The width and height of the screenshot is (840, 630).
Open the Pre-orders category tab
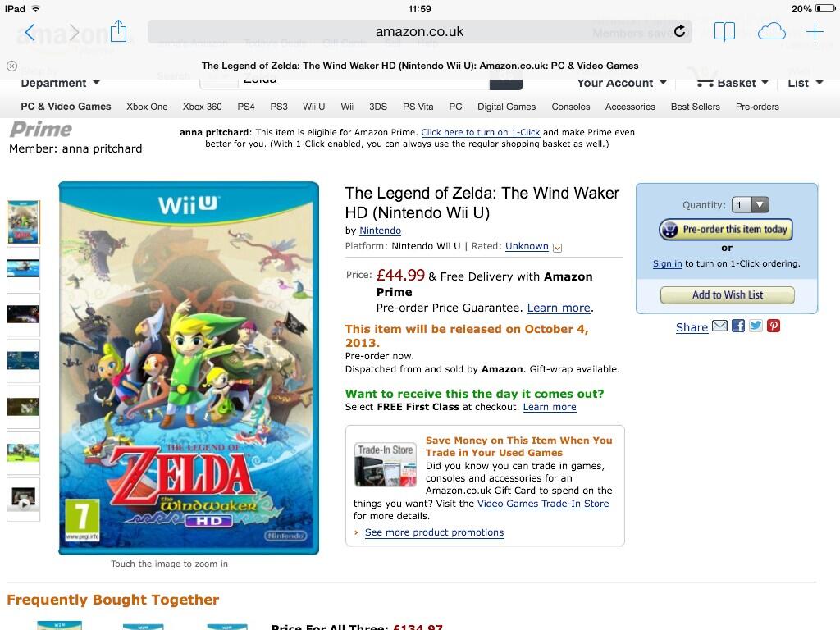coord(757,107)
